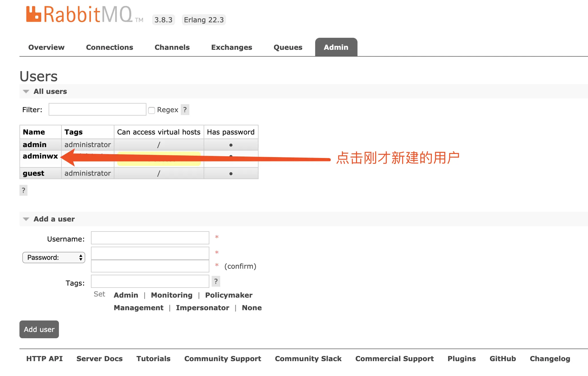Switch to the Queues tab

click(x=288, y=47)
